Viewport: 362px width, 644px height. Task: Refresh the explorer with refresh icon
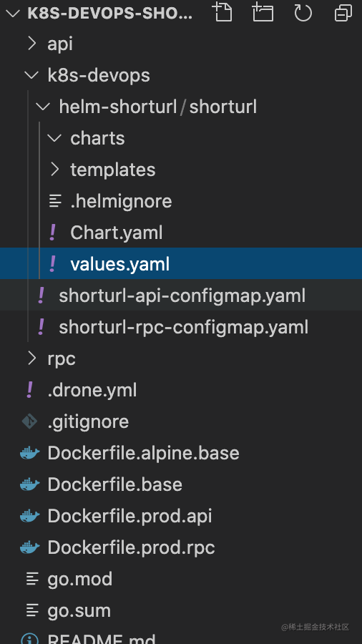(303, 12)
